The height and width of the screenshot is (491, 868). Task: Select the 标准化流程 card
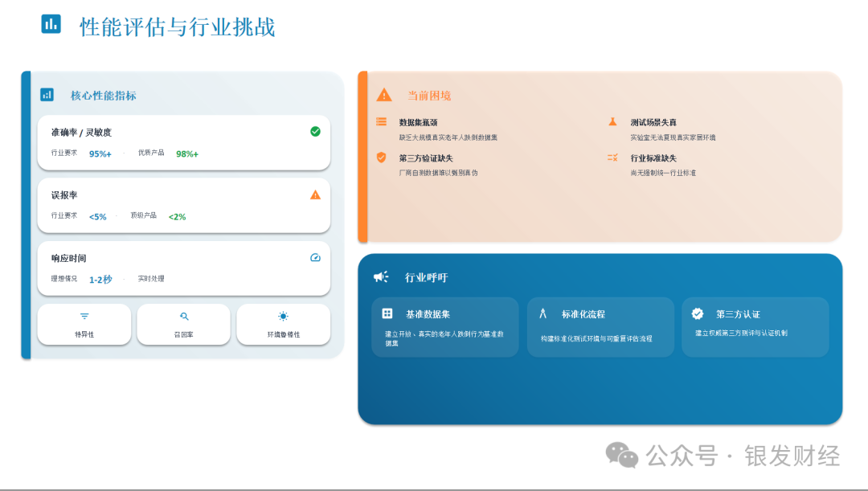[600, 327]
